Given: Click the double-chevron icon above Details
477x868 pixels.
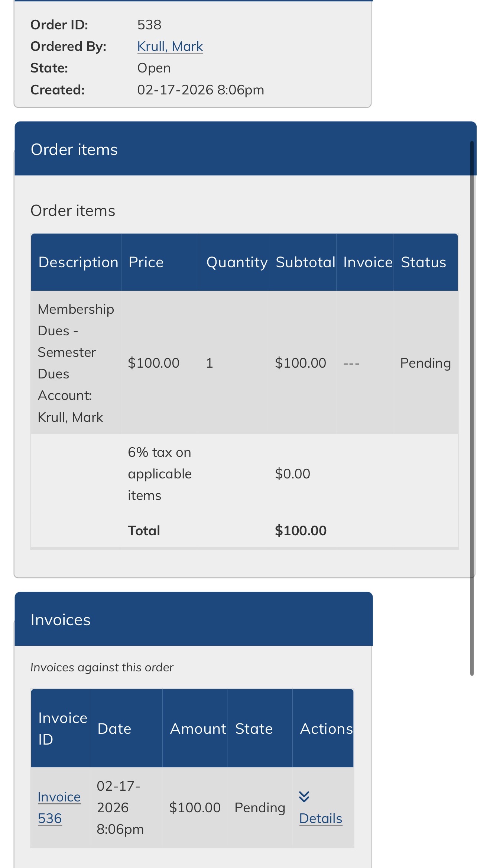Looking at the screenshot, I should click(304, 796).
